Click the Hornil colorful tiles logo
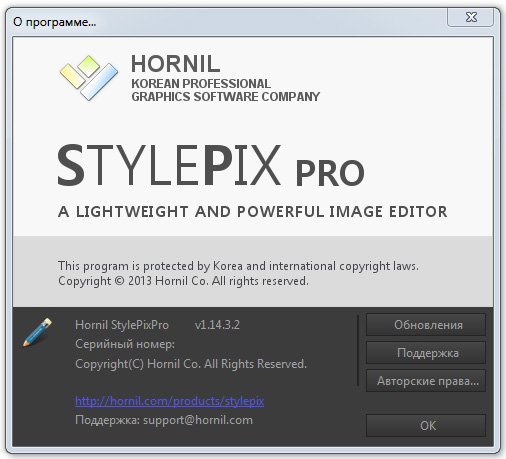 coord(89,78)
